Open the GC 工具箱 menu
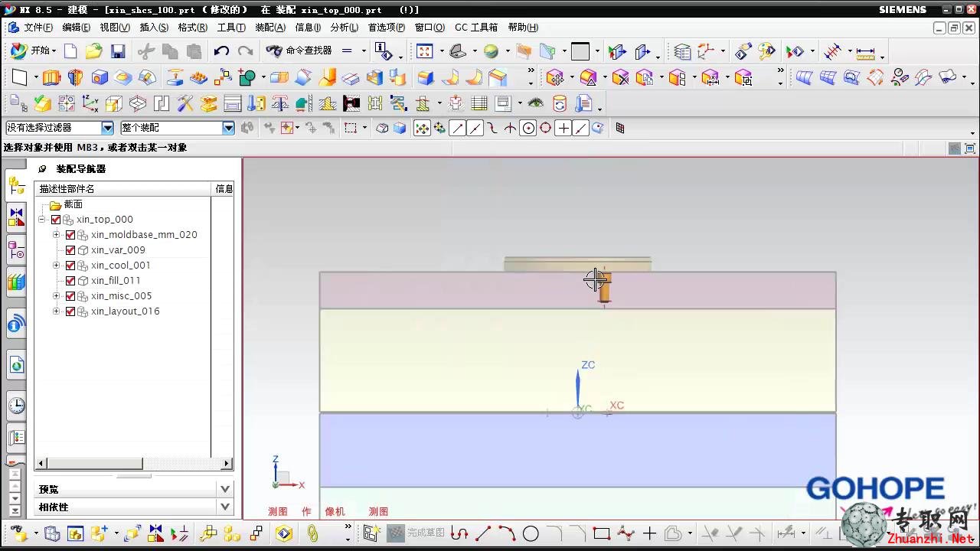 [476, 28]
